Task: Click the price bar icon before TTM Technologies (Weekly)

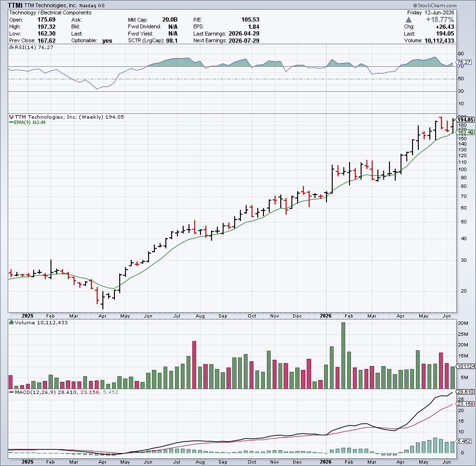Action: click(x=11, y=117)
